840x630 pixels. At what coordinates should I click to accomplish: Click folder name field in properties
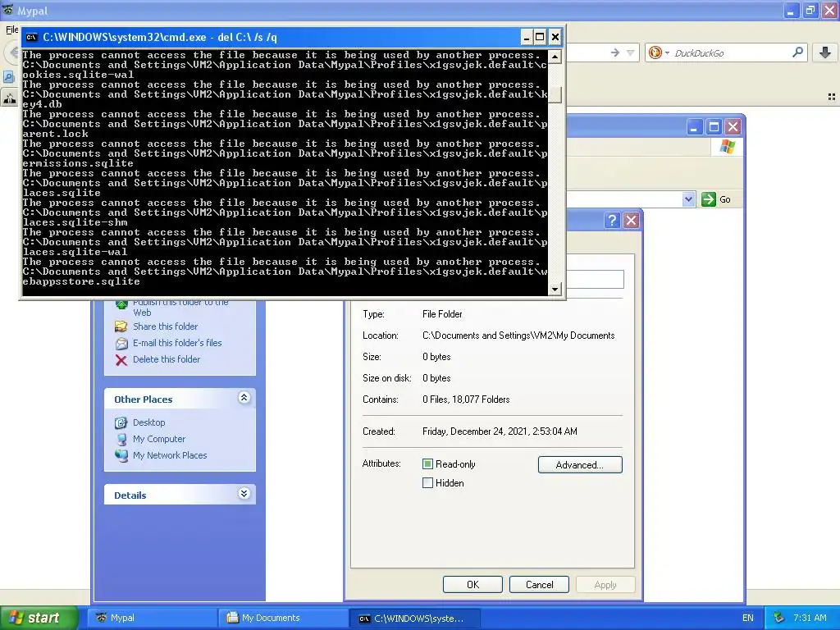(595, 279)
